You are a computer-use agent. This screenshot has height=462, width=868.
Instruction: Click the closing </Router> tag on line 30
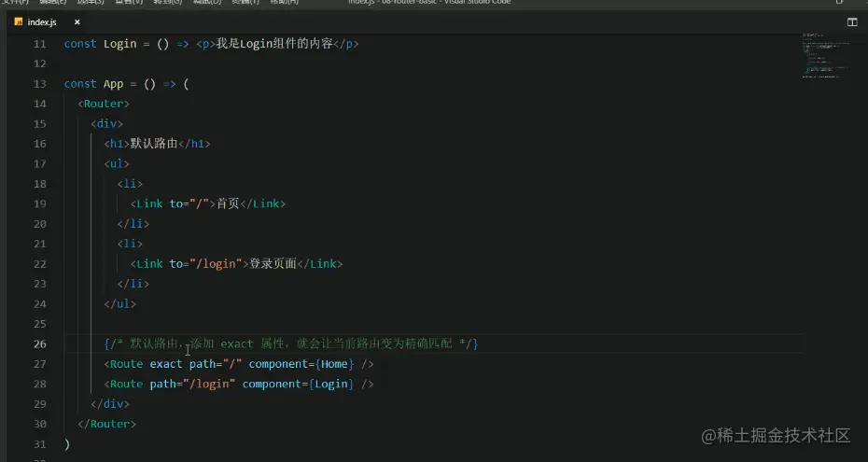point(106,424)
